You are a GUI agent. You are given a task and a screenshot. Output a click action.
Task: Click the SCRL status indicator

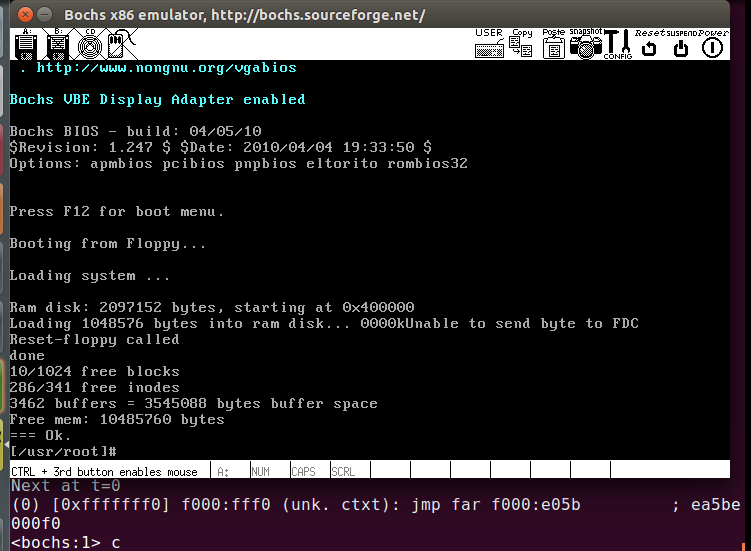point(343,472)
